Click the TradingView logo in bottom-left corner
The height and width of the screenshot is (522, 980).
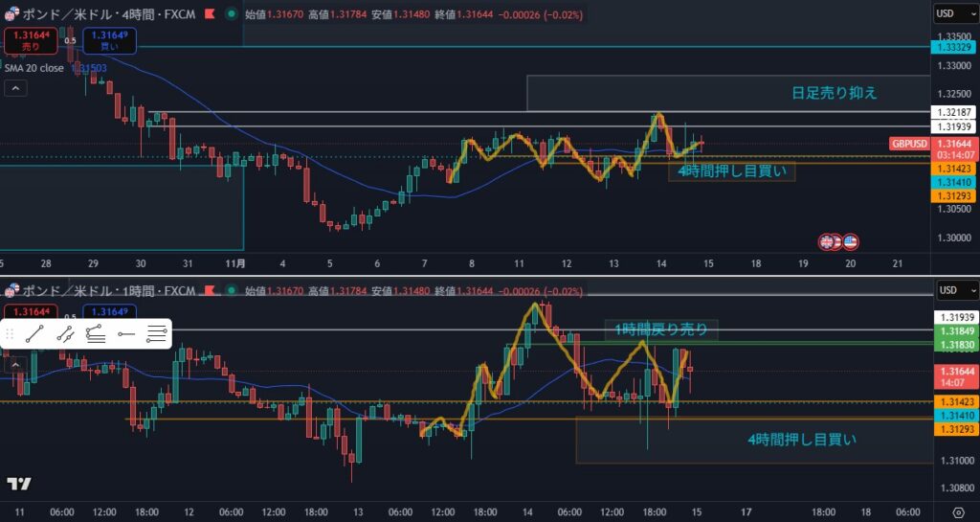click(16, 484)
